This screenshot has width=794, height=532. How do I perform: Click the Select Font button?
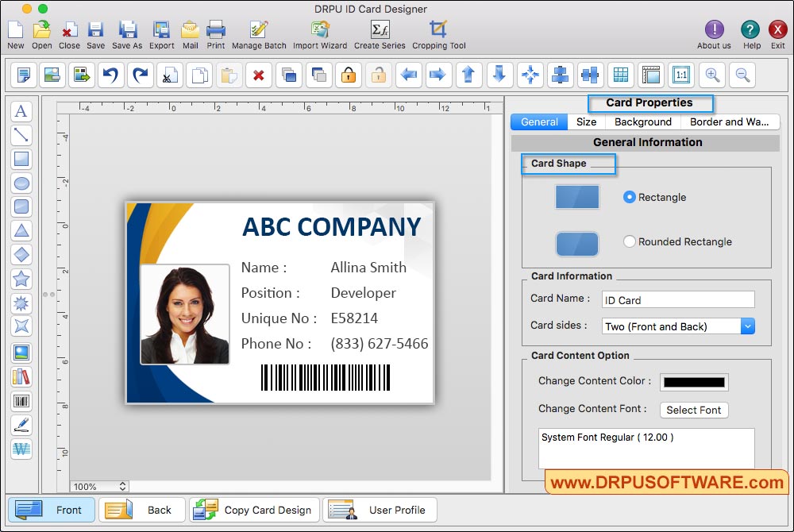tap(693, 410)
